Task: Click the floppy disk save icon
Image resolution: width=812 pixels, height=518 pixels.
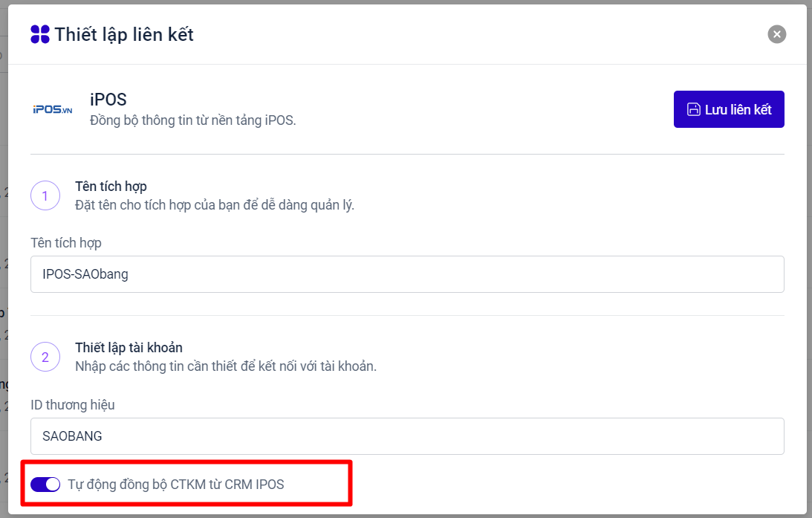Action: point(693,110)
